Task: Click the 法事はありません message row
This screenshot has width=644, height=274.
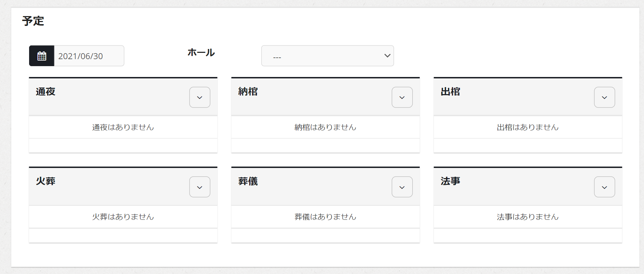Action: (x=528, y=217)
